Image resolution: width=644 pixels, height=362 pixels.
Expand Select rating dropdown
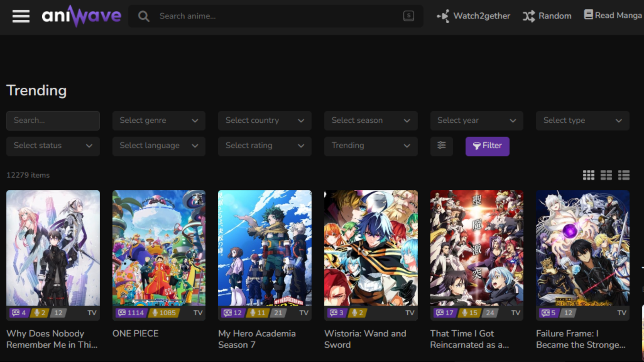pos(264,146)
